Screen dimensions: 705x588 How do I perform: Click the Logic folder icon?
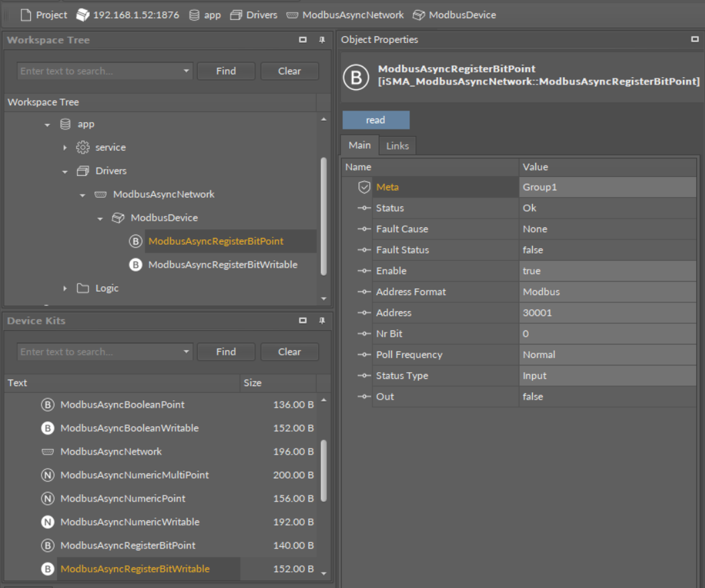(82, 288)
